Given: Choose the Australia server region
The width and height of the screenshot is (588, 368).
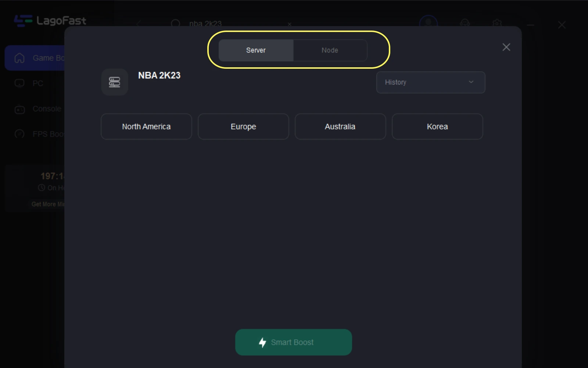Looking at the screenshot, I should tap(340, 126).
